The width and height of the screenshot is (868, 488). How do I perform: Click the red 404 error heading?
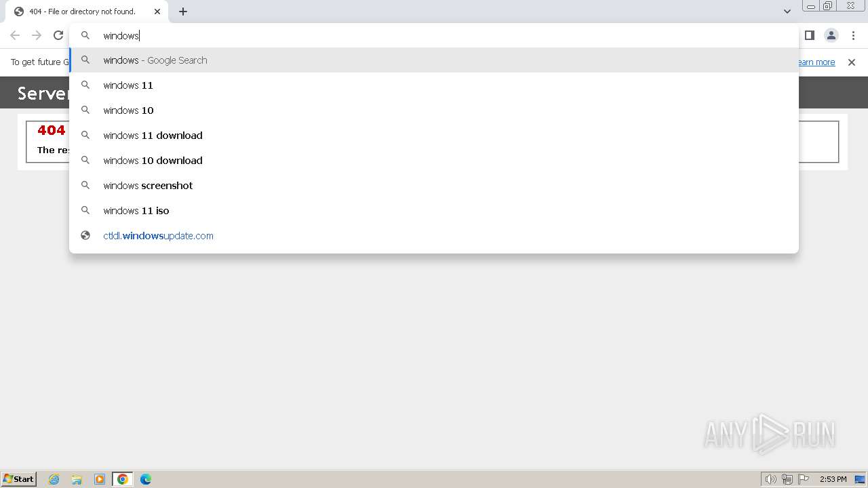(52, 130)
